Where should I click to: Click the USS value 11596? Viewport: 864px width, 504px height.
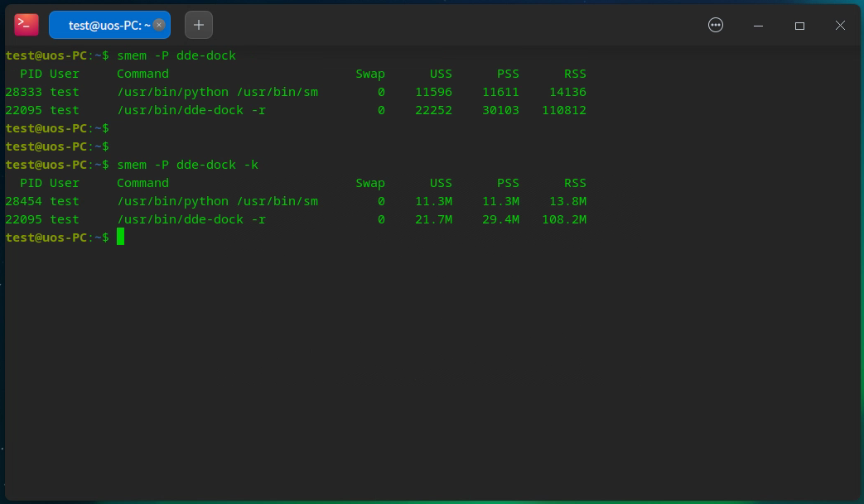[433, 92]
